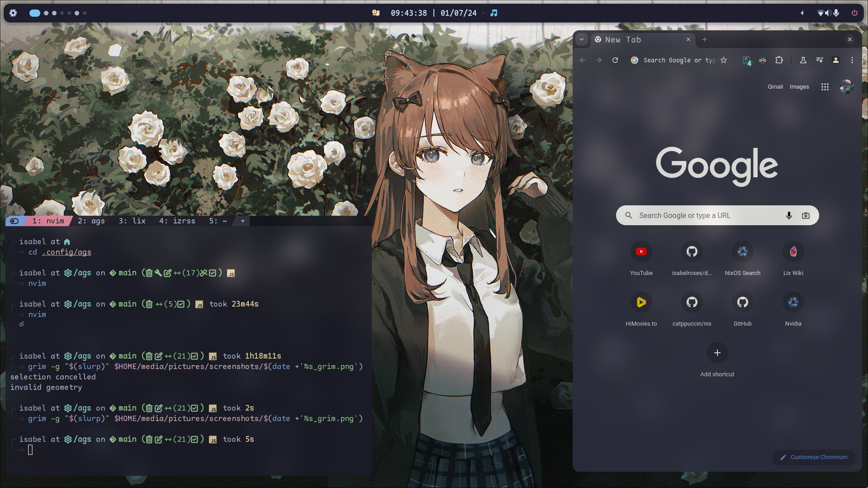868x488 pixels.
Task: Click the reload page icon in Chromium
Action: (x=615, y=60)
